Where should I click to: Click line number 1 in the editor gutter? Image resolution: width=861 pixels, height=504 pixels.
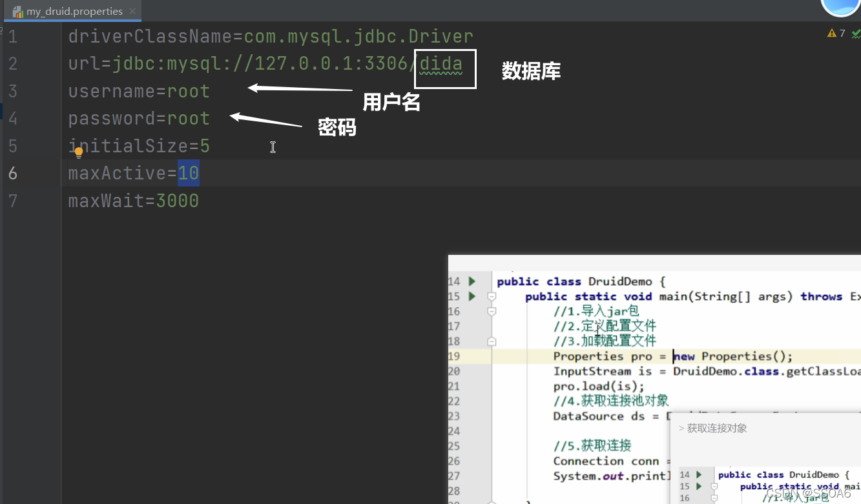[13, 36]
